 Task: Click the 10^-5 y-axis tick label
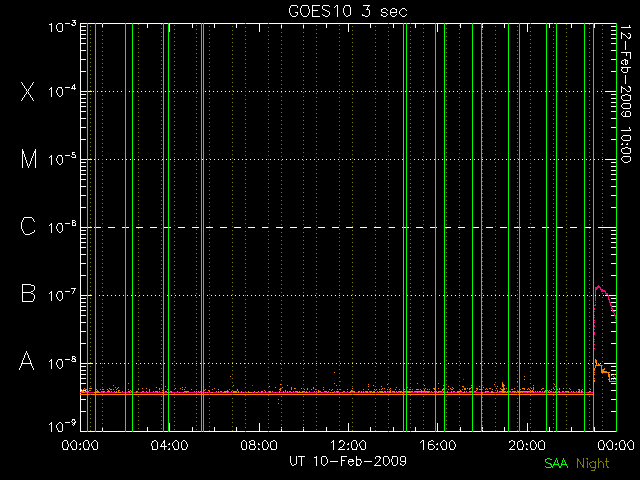click(x=62, y=159)
